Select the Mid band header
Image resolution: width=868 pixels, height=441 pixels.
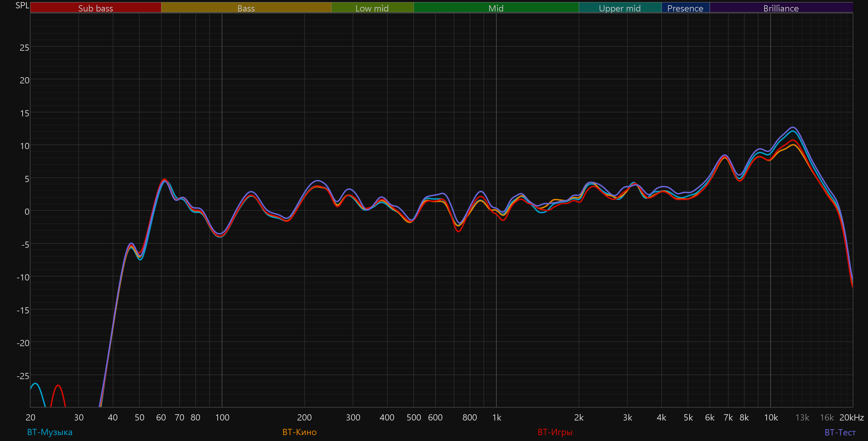pos(496,8)
